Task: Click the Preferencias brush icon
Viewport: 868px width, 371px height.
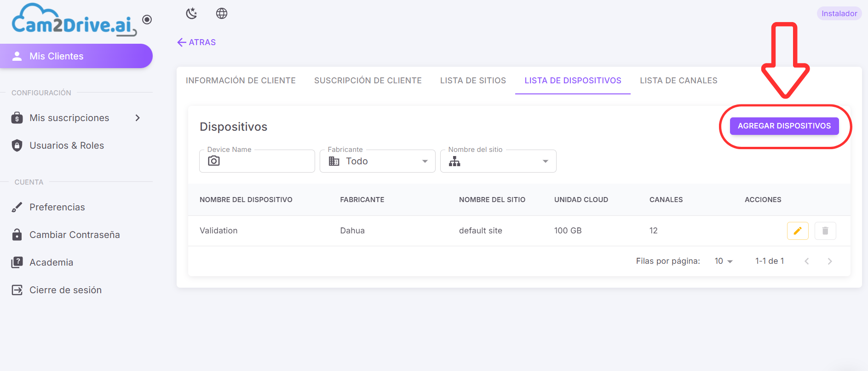Action: (17, 207)
